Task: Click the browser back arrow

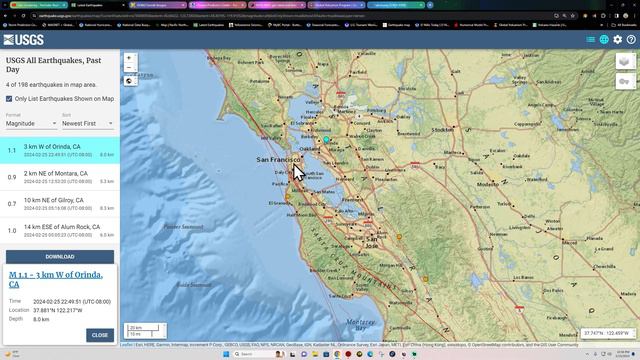Action: pyautogui.click(x=5, y=16)
